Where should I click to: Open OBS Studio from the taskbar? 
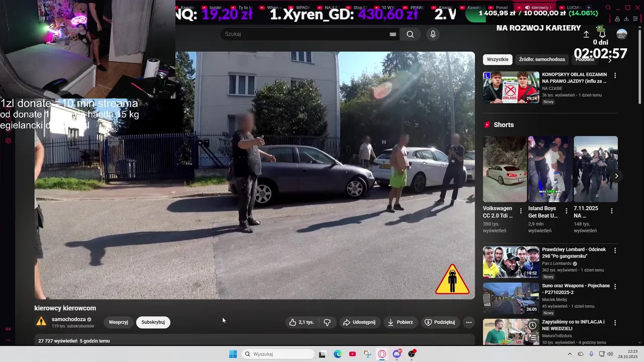click(x=412, y=354)
